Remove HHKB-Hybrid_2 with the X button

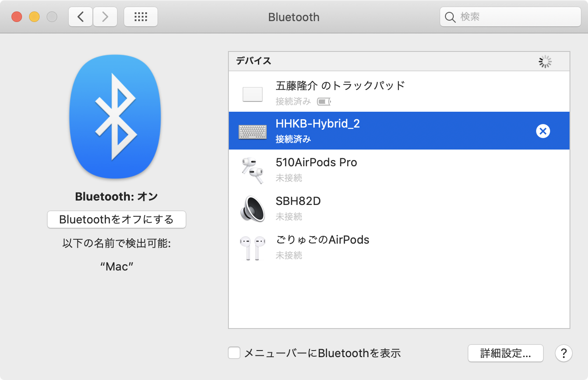click(543, 131)
